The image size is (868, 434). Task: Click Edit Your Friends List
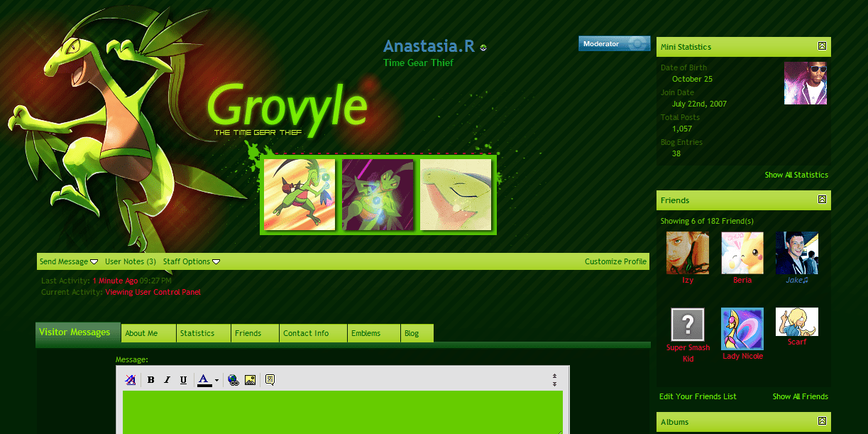698,396
